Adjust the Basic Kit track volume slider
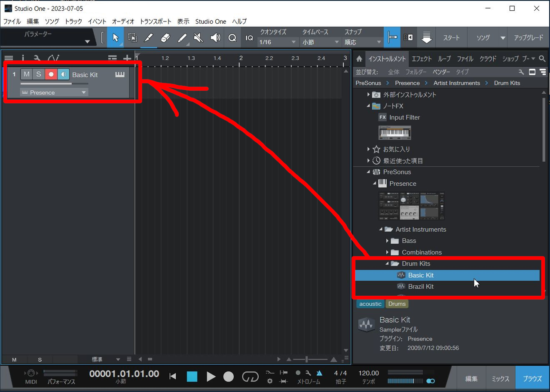This screenshot has height=392, width=550. (54, 83)
